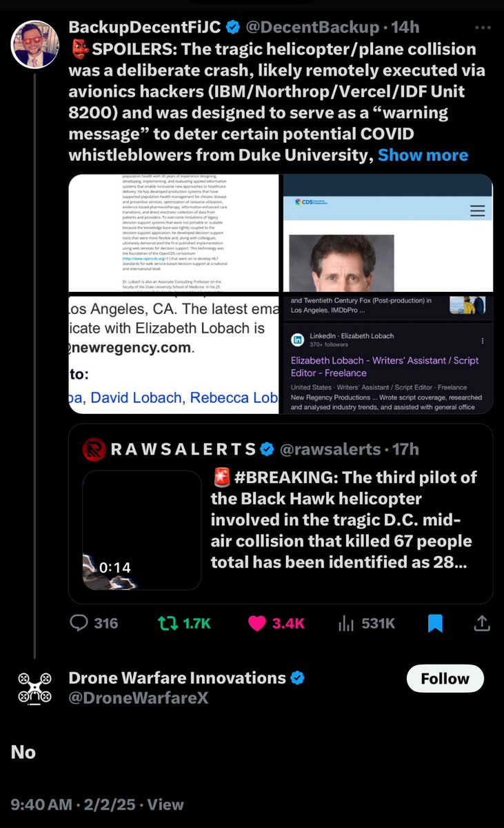The height and width of the screenshot is (828, 504).
Task: Follow Drone Warfare Innovations
Action: tap(445, 679)
